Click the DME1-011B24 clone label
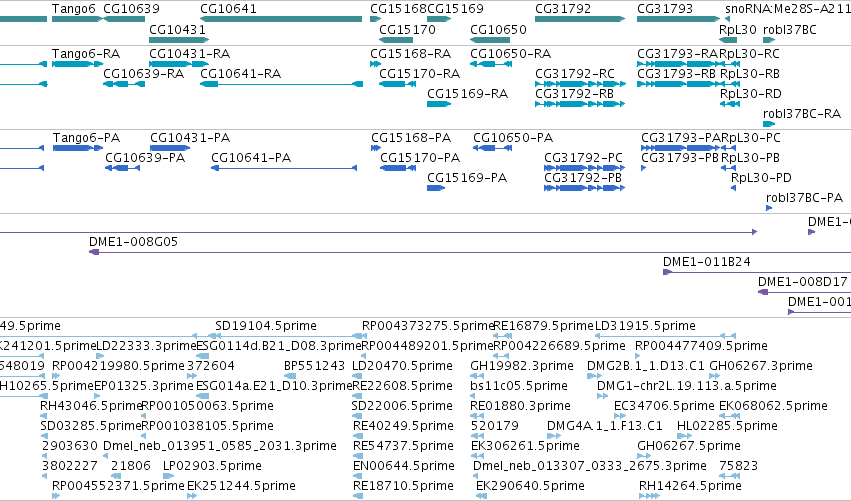 pos(707,262)
